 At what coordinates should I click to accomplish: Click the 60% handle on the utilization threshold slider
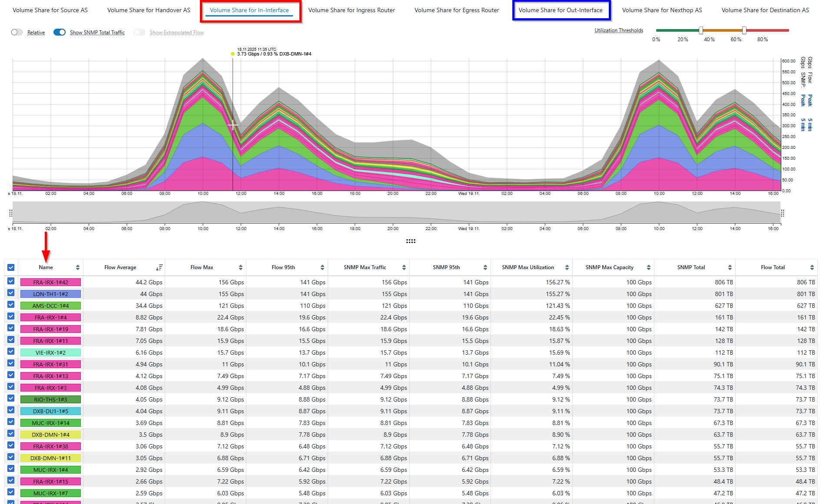[745, 30]
